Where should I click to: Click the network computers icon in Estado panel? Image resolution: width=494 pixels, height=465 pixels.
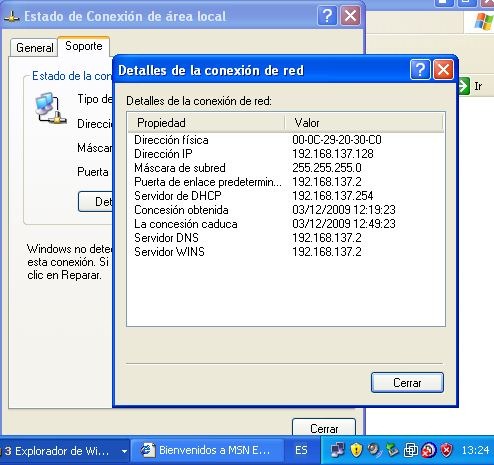click(50, 108)
